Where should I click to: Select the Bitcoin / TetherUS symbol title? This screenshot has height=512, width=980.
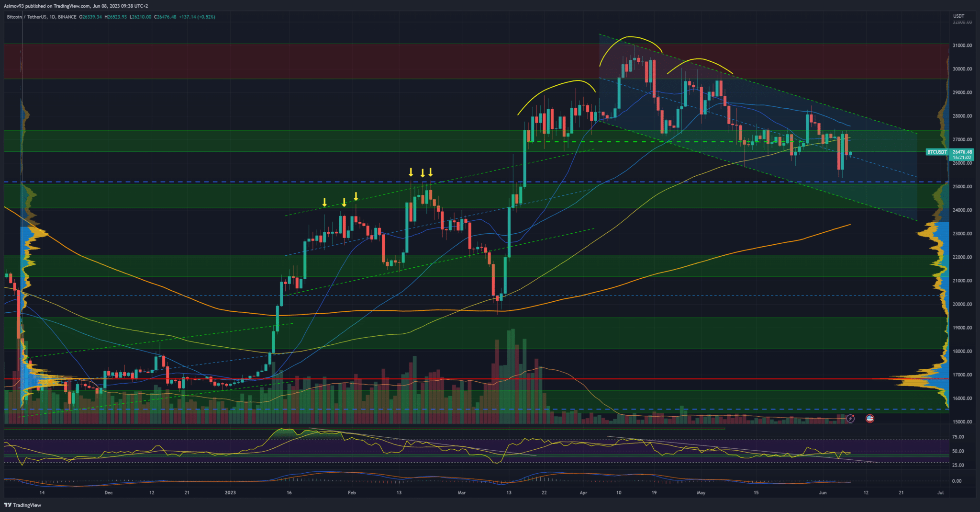[x=27, y=17]
